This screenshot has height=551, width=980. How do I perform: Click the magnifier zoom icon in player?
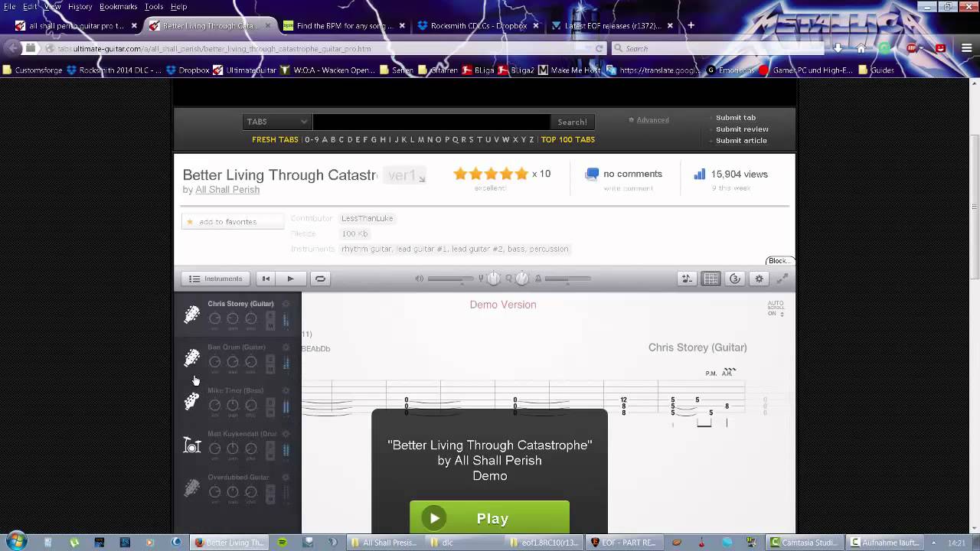(x=509, y=279)
